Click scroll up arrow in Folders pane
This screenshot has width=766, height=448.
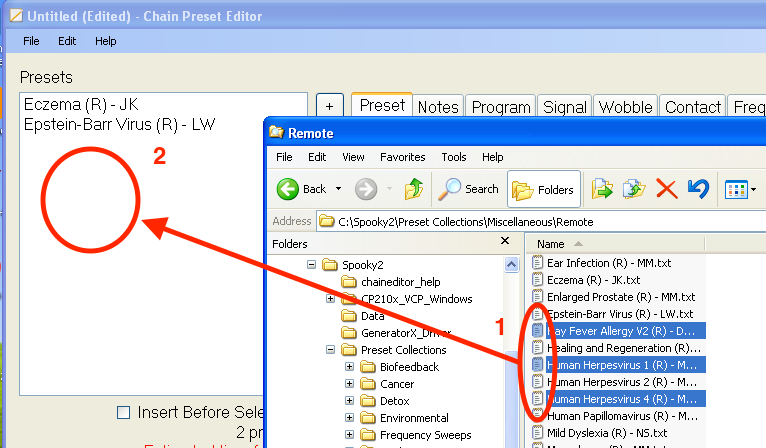[x=511, y=264]
